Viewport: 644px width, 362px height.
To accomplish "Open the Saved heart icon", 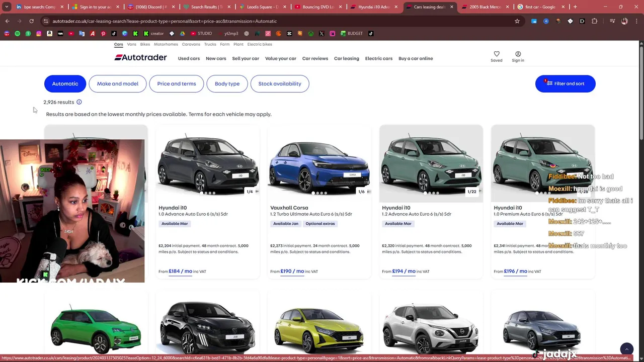I will (x=497, y=54).
